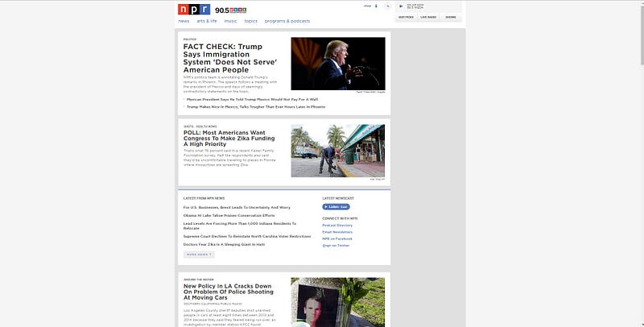Click the 90.5 station logo
Viewport: 644px width, 327px height.
click(230, 10)
